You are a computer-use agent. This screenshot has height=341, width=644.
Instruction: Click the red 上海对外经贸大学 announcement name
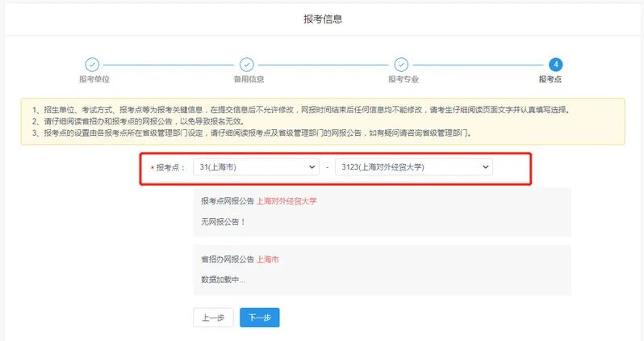point(286,201)
